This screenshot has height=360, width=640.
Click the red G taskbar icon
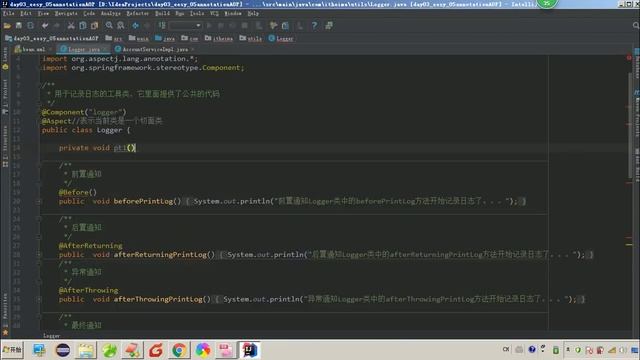156,350
